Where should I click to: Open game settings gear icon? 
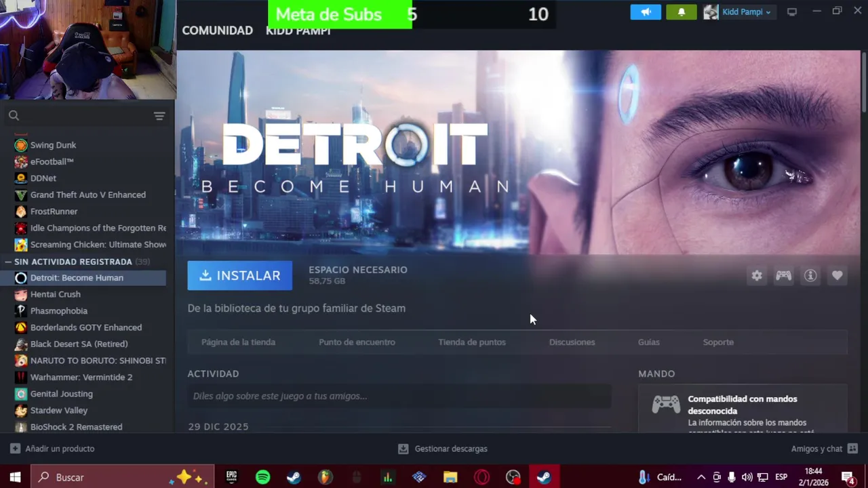click(x=757, y=276)
